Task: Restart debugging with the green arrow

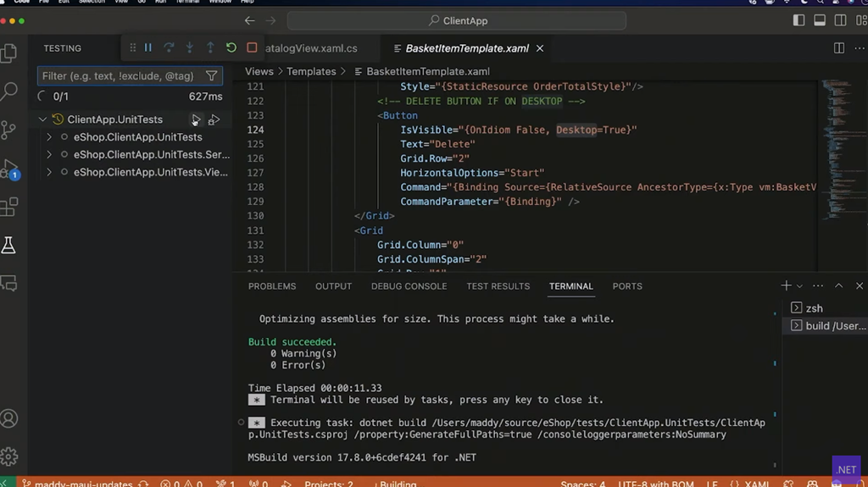Action: coord(231,48)
